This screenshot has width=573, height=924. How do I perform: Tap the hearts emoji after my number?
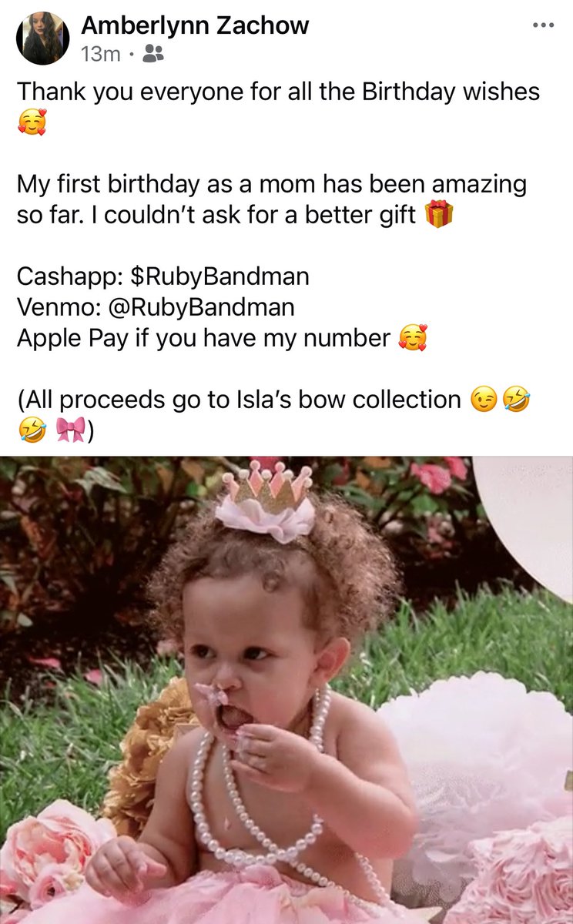(412, 337)
